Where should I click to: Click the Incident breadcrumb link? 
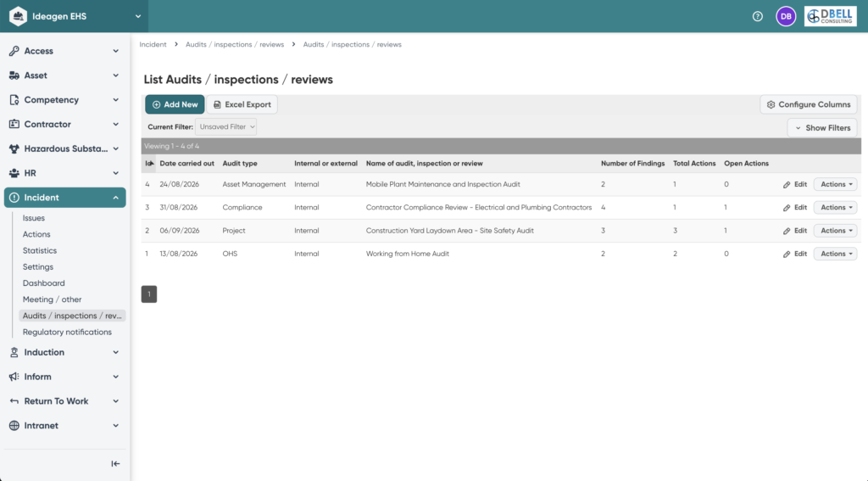tap(153, 45)
